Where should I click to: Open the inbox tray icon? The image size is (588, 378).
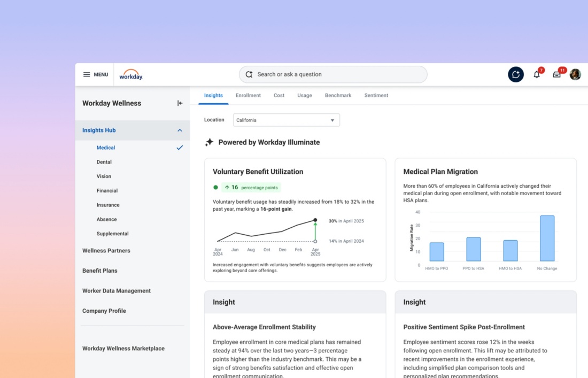coord(556,74)
